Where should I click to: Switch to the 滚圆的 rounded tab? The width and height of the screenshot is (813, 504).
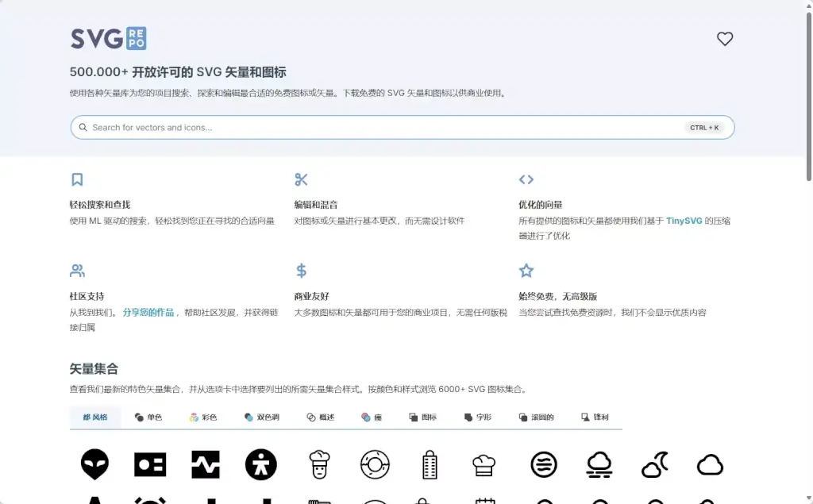(x=537, y=417)
